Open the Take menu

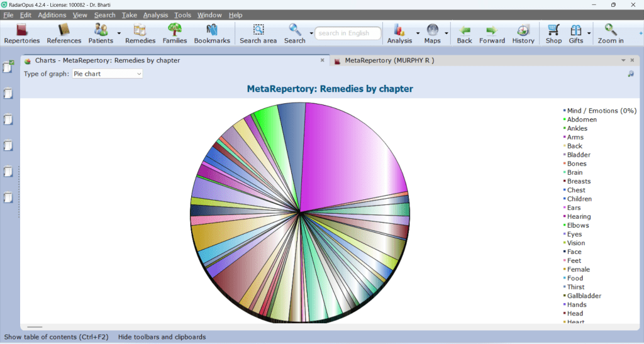click(x=129, y=15)
